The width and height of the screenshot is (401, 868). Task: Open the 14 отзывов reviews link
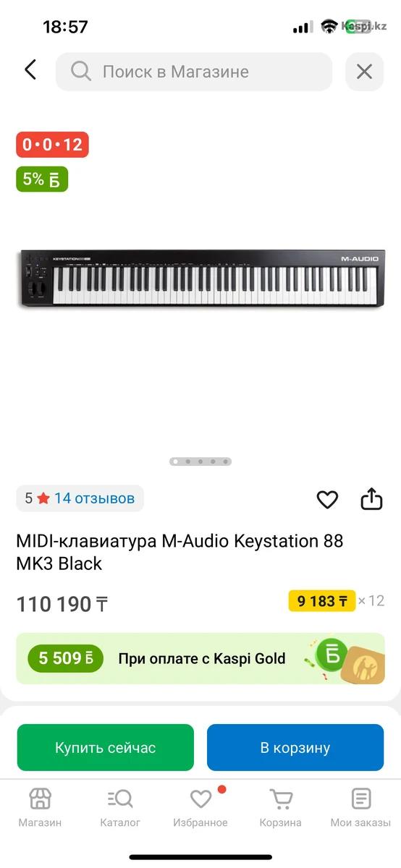tap(94, 498)
